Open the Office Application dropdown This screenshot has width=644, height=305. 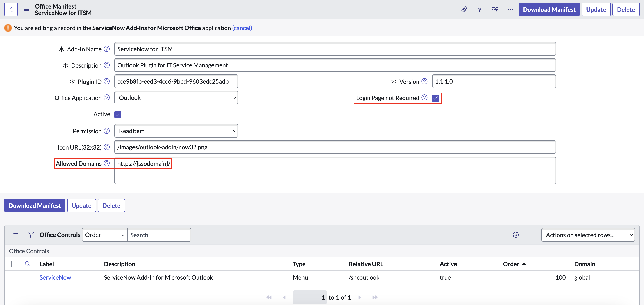click(176, 98)
